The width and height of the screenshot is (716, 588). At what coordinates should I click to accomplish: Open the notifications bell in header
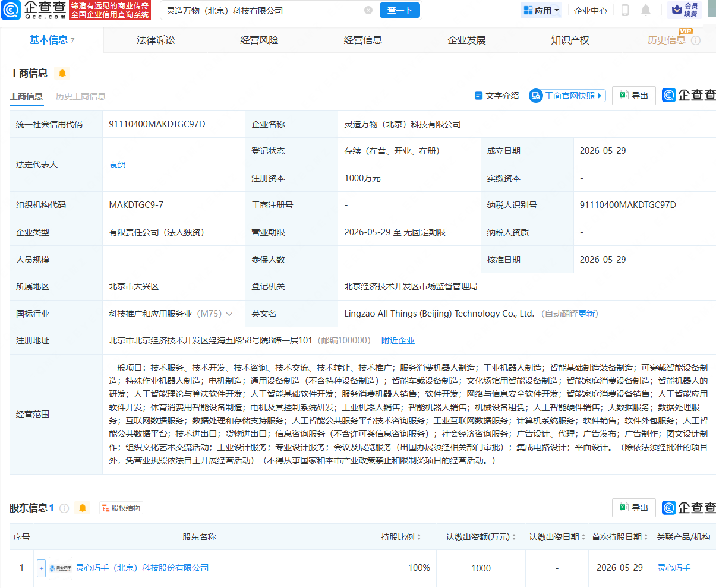646,10
